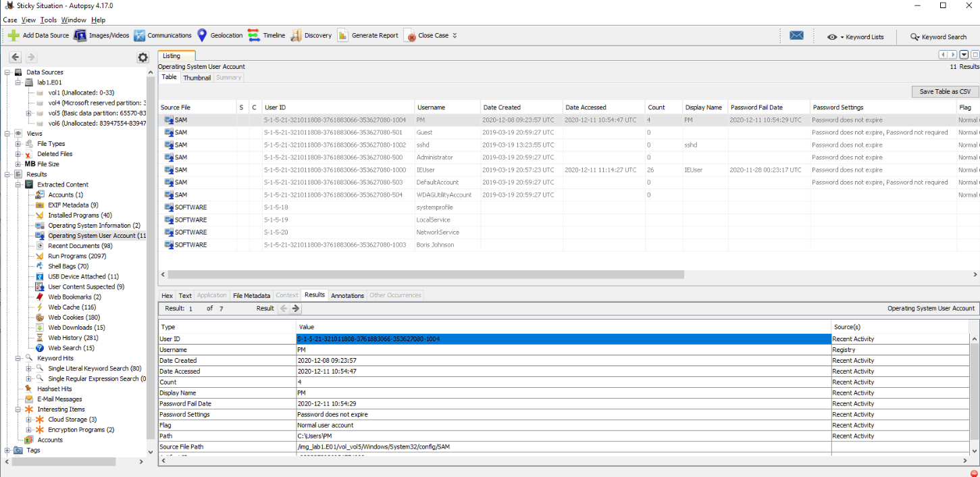Select the IEUser account row

click(567, 170)
